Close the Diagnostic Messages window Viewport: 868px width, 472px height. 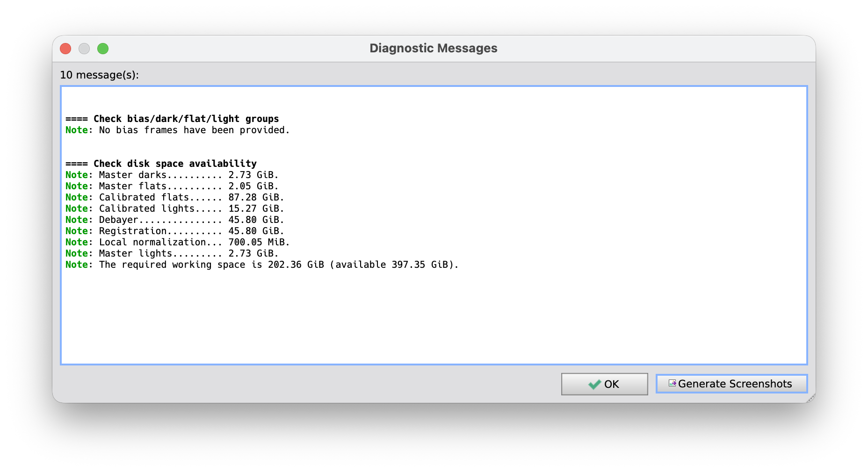65,49
